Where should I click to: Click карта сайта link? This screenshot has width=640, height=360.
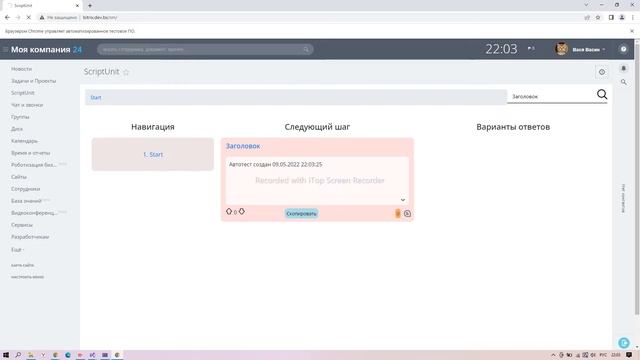(x=22, y=265)
